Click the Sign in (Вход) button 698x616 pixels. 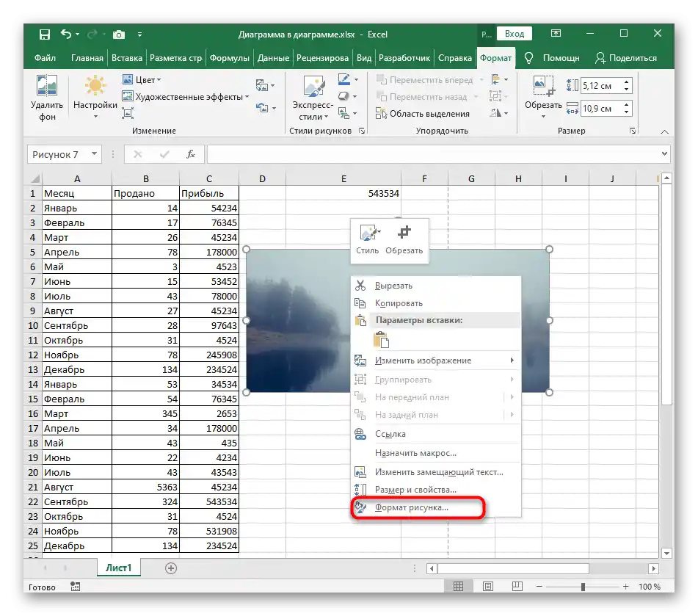point(515,34)
